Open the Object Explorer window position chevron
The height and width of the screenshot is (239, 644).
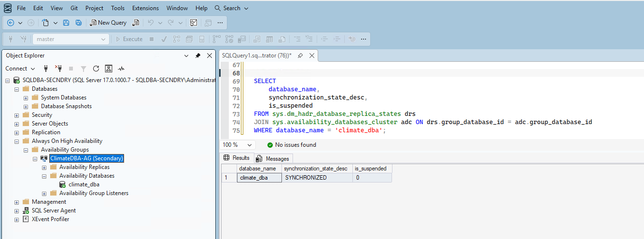coord(186,56)
